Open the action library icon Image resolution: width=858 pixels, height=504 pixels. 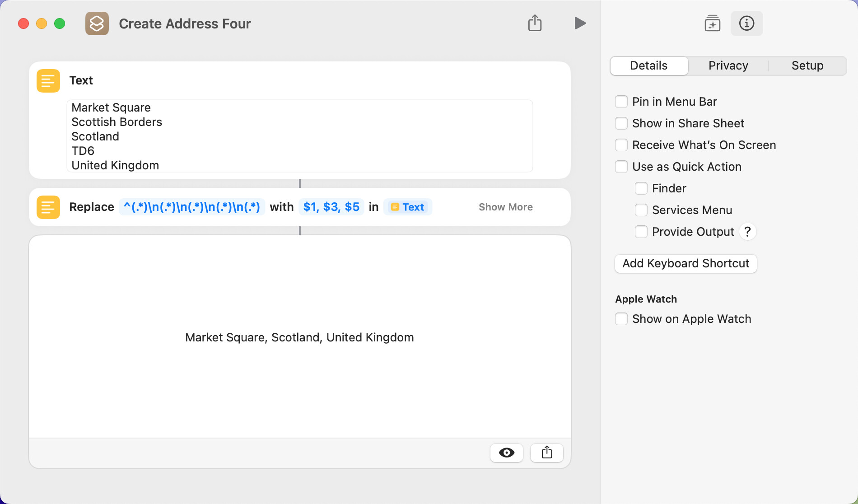click(x=712, y=23)
